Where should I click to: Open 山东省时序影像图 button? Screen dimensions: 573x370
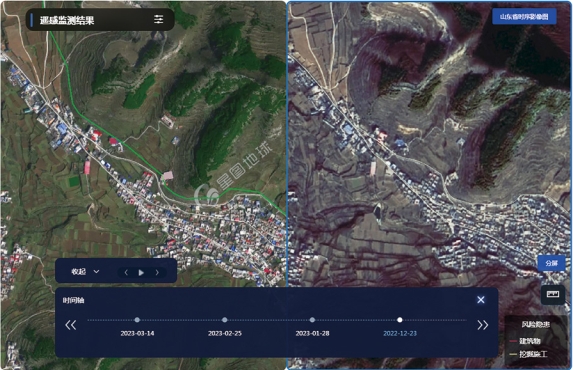coord(524,17)
